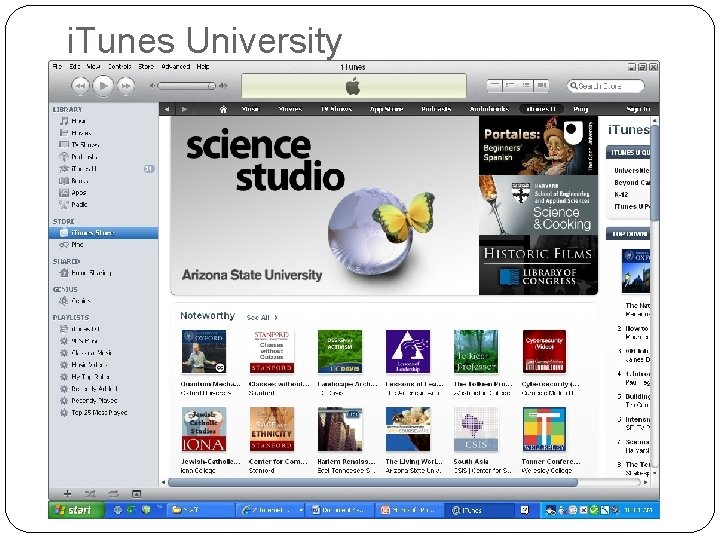Click the Sign In link

click(638, 109)
